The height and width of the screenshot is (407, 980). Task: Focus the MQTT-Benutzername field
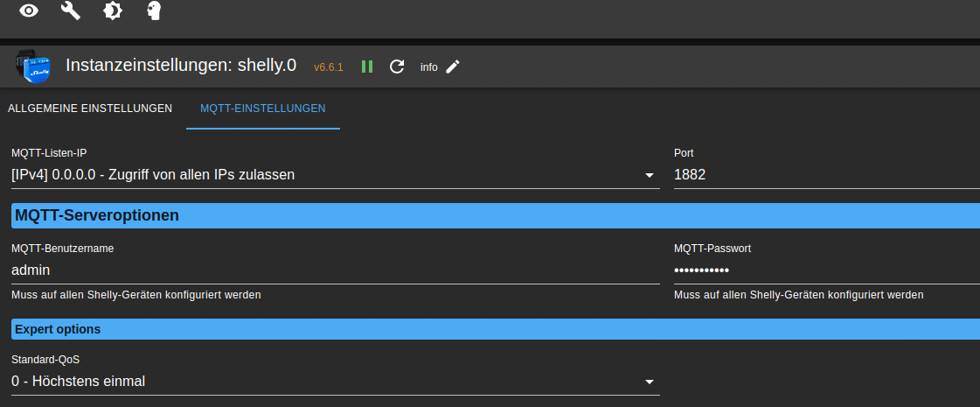coord(335,270)
